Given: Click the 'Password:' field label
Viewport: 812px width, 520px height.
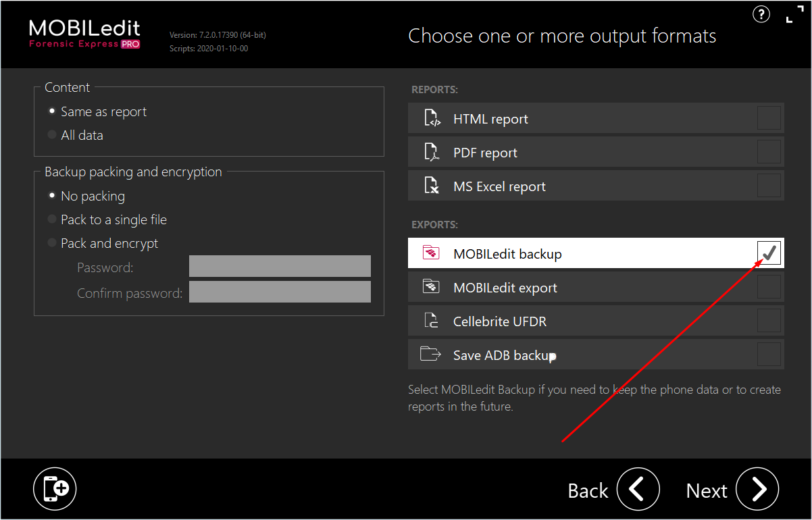Looking at the screenshot, I should coord(105,268).
